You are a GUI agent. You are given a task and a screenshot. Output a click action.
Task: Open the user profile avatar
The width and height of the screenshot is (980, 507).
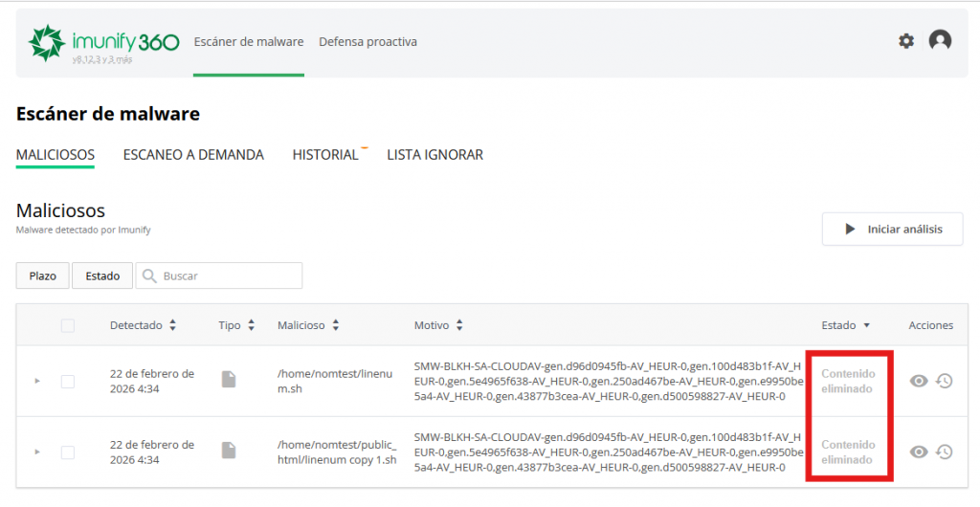coord(940,41)
